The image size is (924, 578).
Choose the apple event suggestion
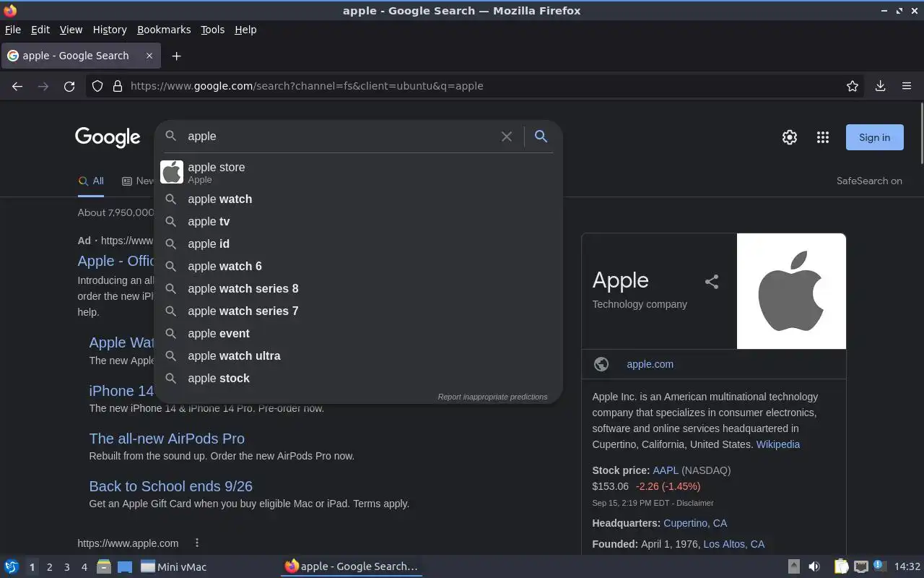[x=358, y=333]
